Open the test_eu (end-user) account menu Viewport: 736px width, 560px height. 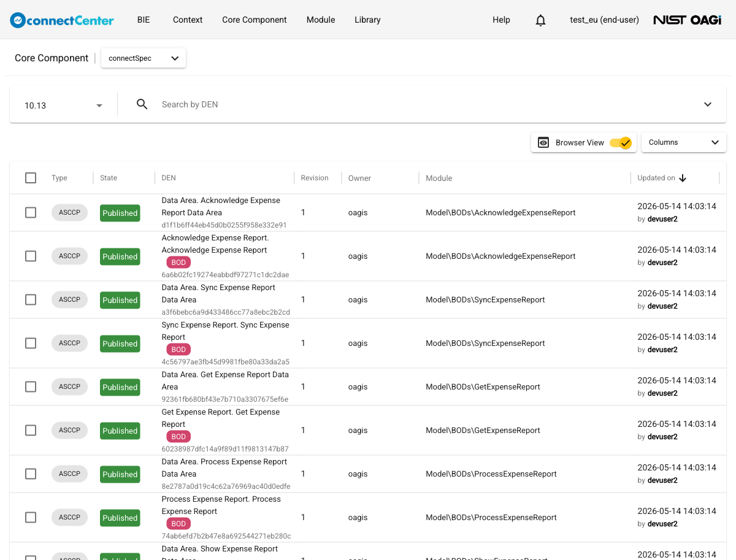point(604,20)
